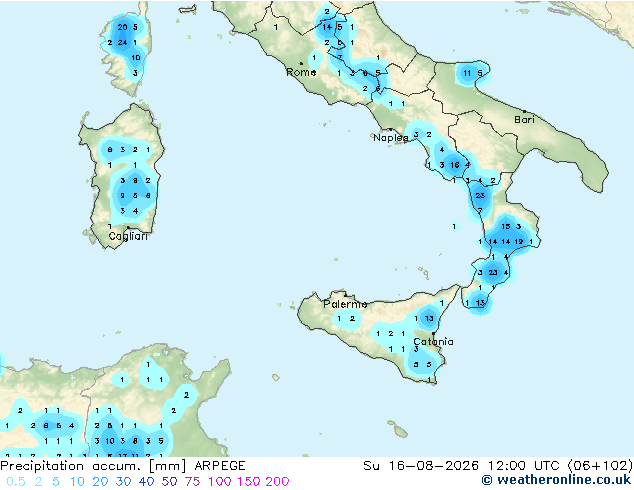The height and width of the screenshot is (490, 634).
Task: Click the 100 legend value
Action: tap(220, 482)
